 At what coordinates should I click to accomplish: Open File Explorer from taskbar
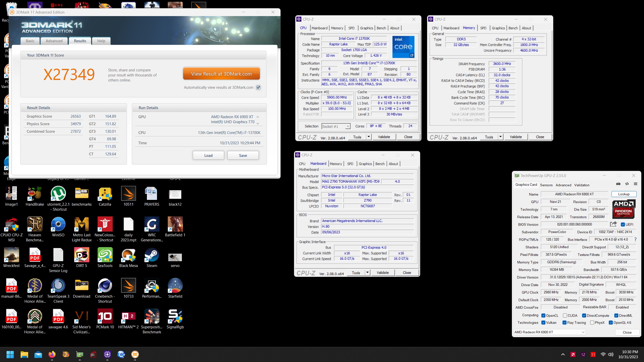pos(24,354)
